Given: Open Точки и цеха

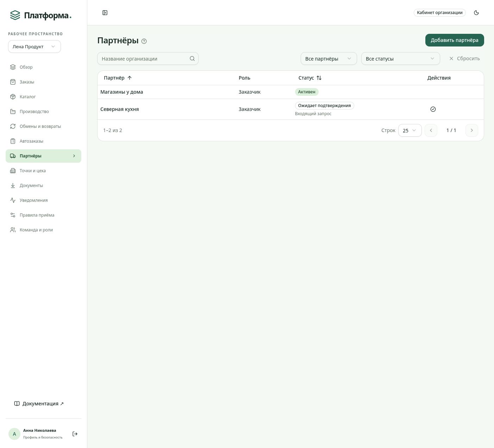Looking at the screenshot, I should [x=43, y=170].
